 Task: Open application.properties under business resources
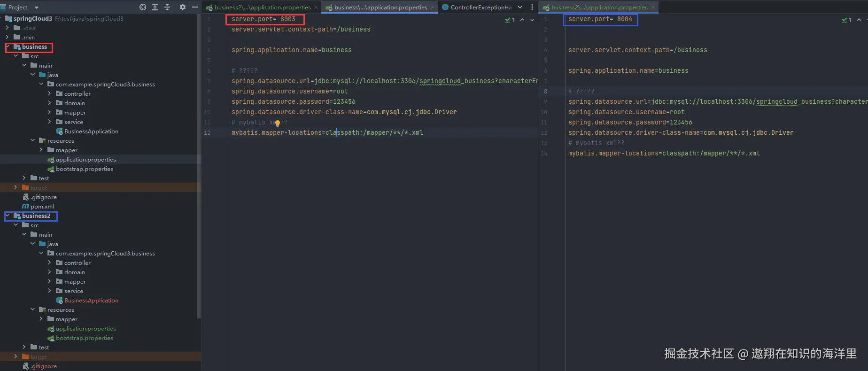[85, 160]
